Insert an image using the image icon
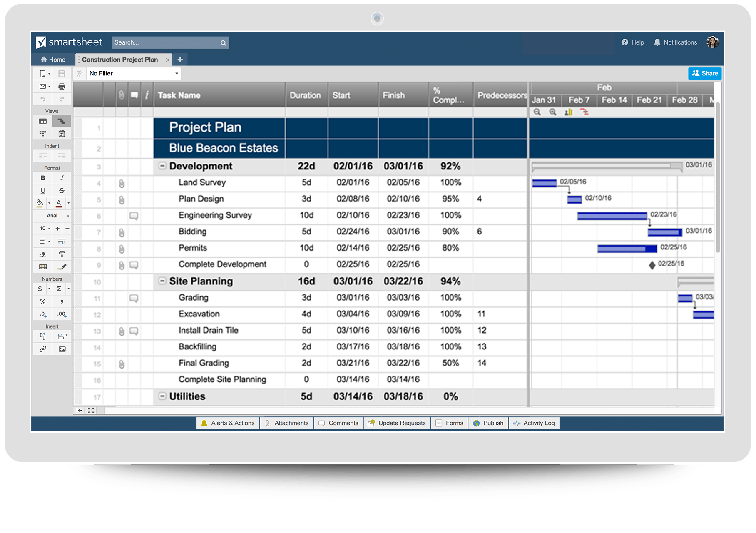 (x=62, y=349)
